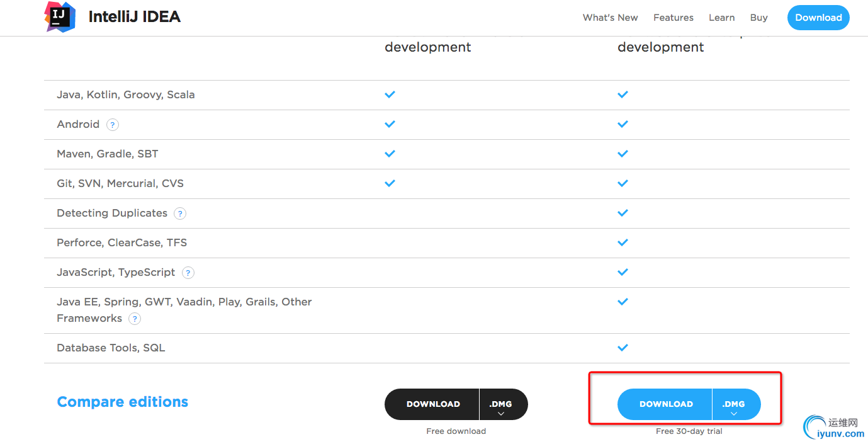Screen dimensions: 868x444
Task: Click the blue Download button in header
Action: point(818,18)
